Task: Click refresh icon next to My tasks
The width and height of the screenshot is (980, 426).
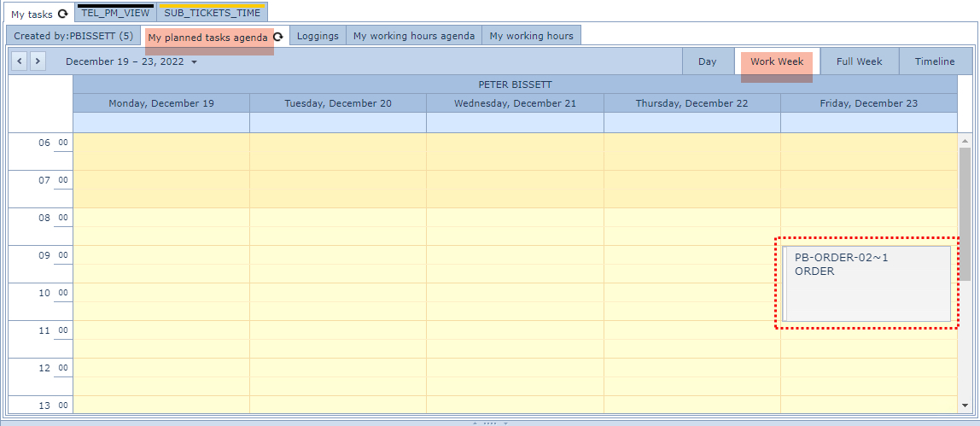Action: (62, 15)
